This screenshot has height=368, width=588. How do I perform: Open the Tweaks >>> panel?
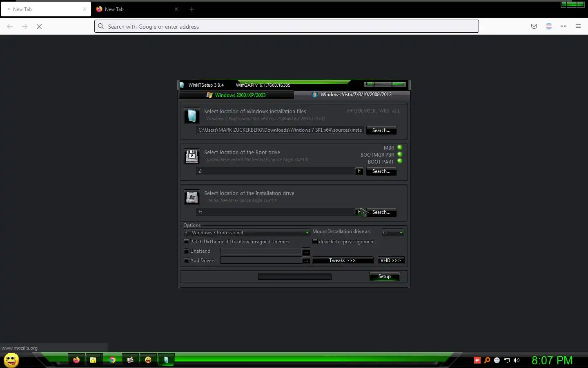(342, 260)
